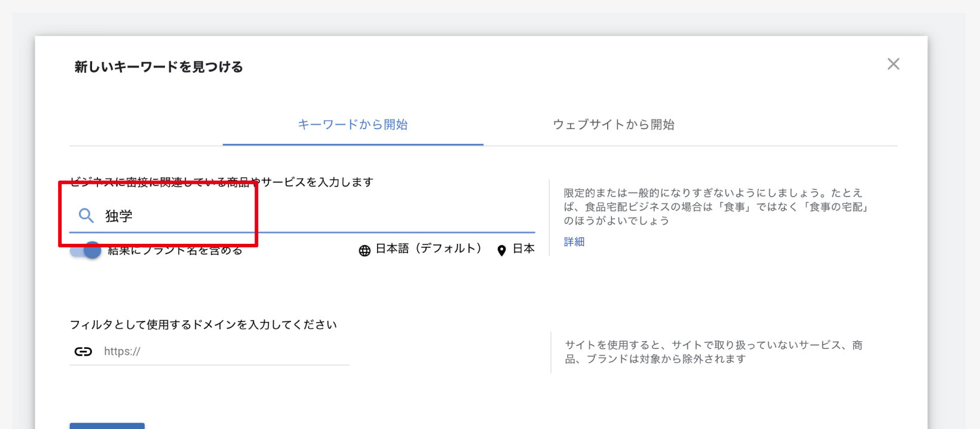Click the location pin icon

click(x=501, y=250)
